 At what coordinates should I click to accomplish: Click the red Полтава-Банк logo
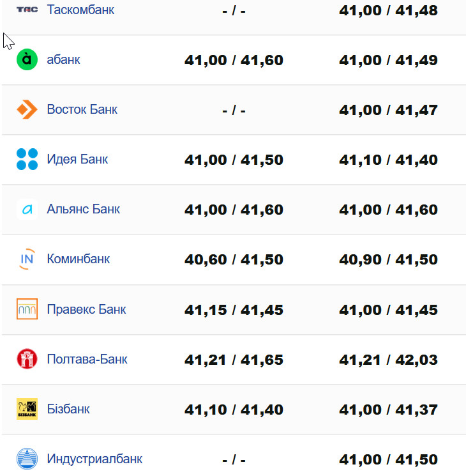pos(27,359)
